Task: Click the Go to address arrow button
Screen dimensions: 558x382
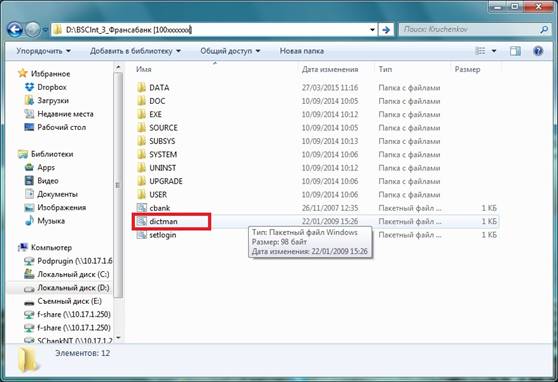Action: (x=386, y=30)
